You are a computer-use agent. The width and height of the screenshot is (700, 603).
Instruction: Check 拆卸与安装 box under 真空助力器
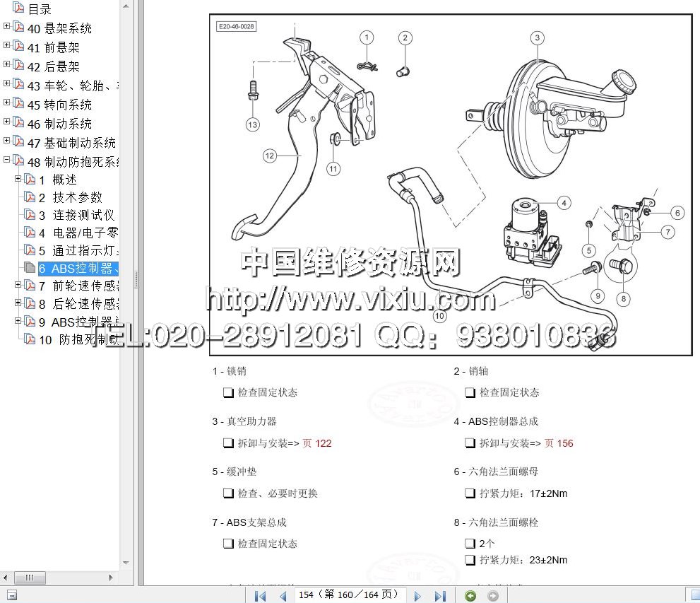pyautogui.click(x=228, y=444)
